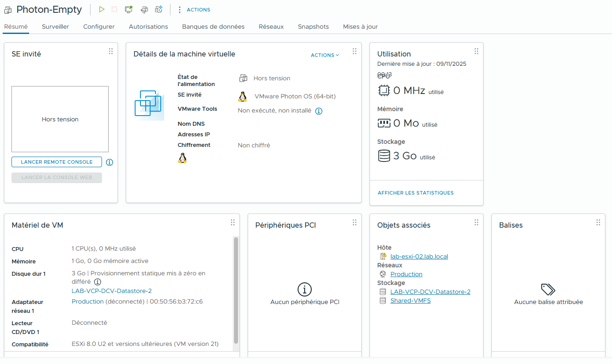Viewport: 612px width, 364px height.
Task: Open the Shared-VMFS datastore link
Action: [410, 300]
